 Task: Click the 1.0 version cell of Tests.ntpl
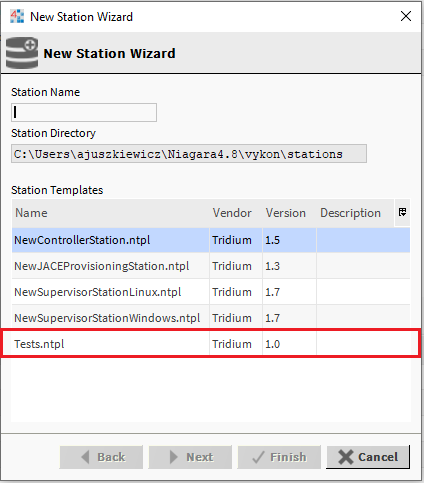pyautogui.click(x=289, y=344)
